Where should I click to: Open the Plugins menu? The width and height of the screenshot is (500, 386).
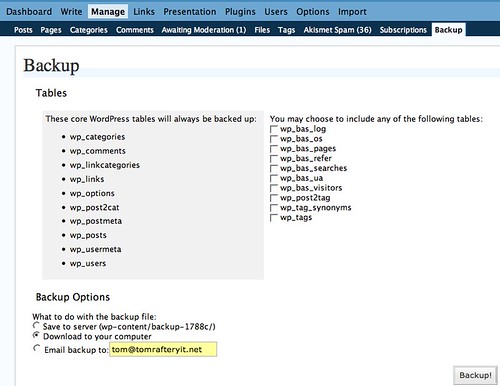click(240, 12)
